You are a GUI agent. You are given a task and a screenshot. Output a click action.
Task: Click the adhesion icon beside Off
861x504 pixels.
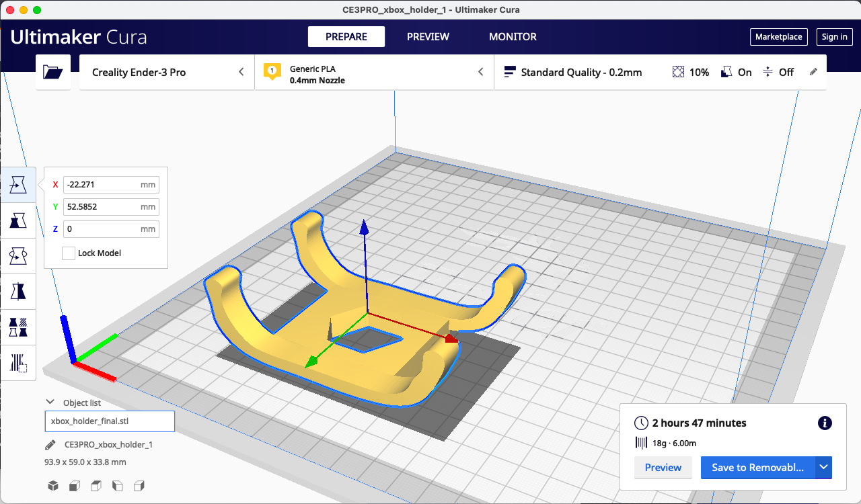point(768,72)
